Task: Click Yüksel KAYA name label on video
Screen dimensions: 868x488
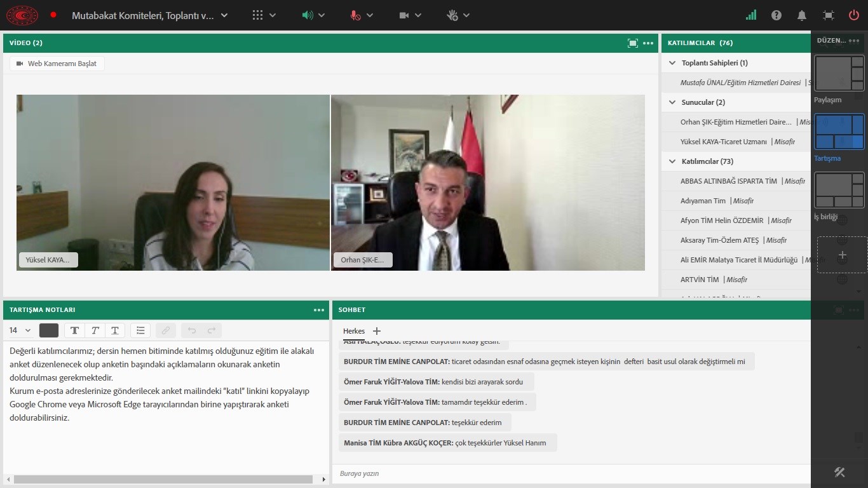Action: tap(48, 260)
